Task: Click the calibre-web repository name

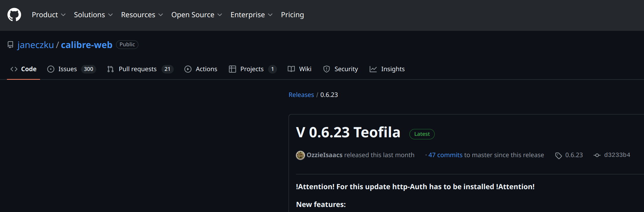Action: click(86, 45)
